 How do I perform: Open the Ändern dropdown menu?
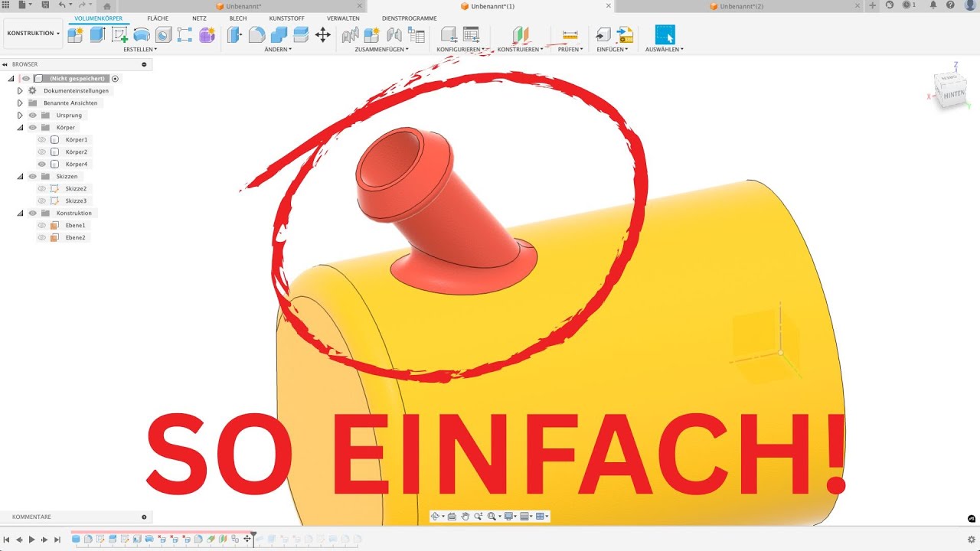(x=279, y=49)
